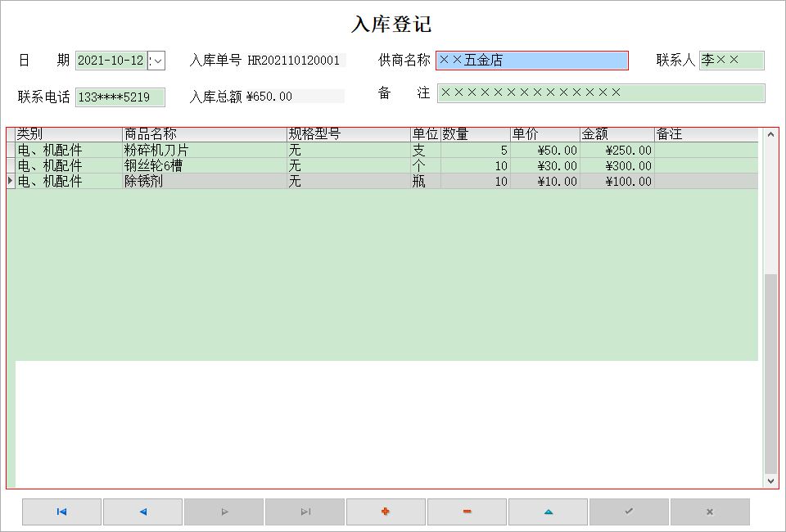Go to first record navigation button
Viewport: 786px width, 532px height.
[x=61, y=512]
